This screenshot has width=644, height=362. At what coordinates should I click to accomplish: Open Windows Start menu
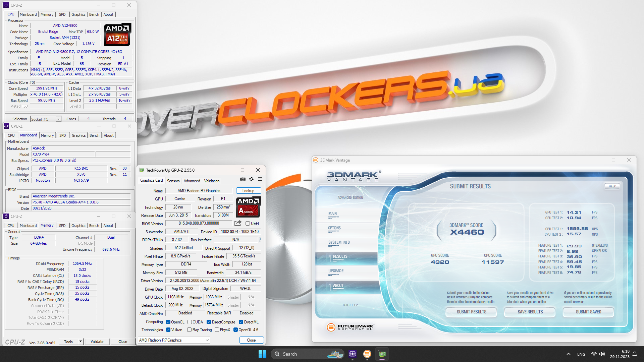[262, 354]
